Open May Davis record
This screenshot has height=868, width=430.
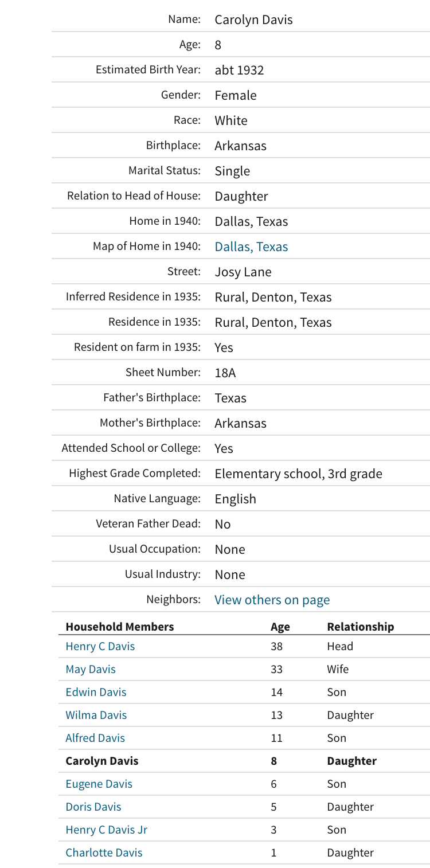coord(91,669)
